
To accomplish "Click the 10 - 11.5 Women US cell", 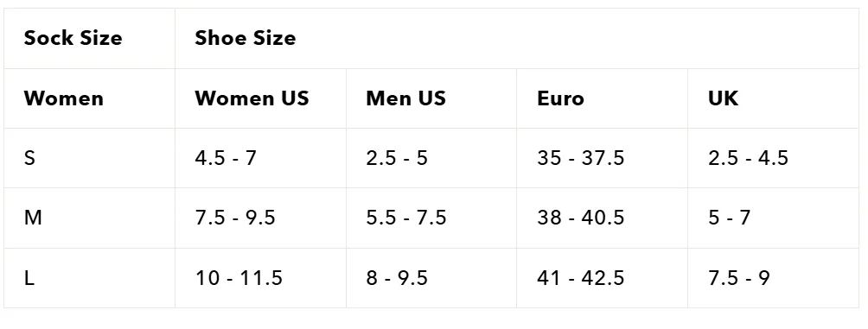I will [261, 277].
